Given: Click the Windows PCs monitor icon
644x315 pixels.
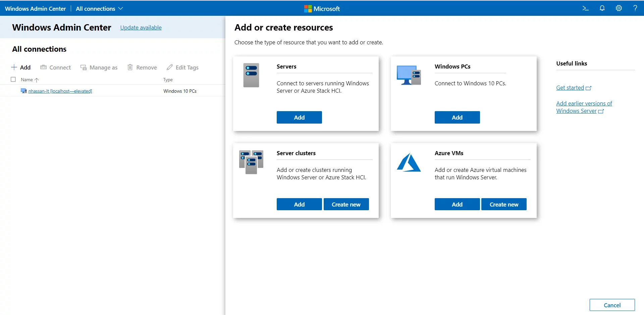Looking at the screenshot, I should [409, 75].
